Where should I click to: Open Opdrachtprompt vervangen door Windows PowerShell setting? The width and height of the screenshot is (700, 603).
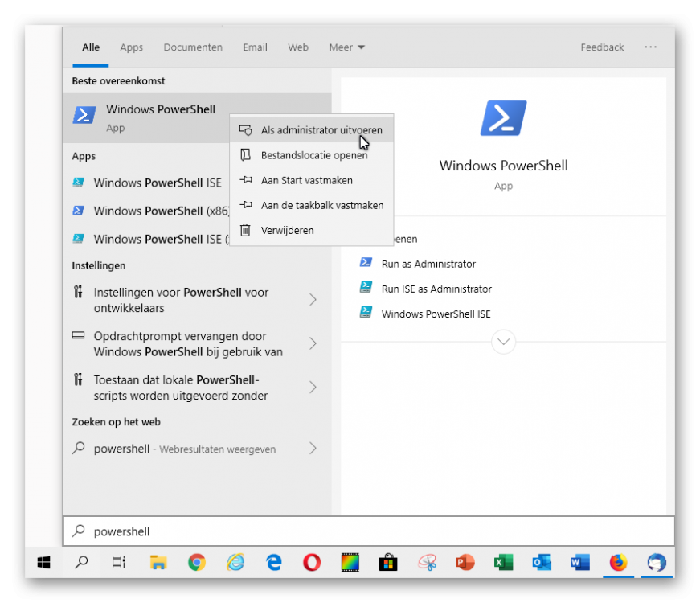[188, 344]
